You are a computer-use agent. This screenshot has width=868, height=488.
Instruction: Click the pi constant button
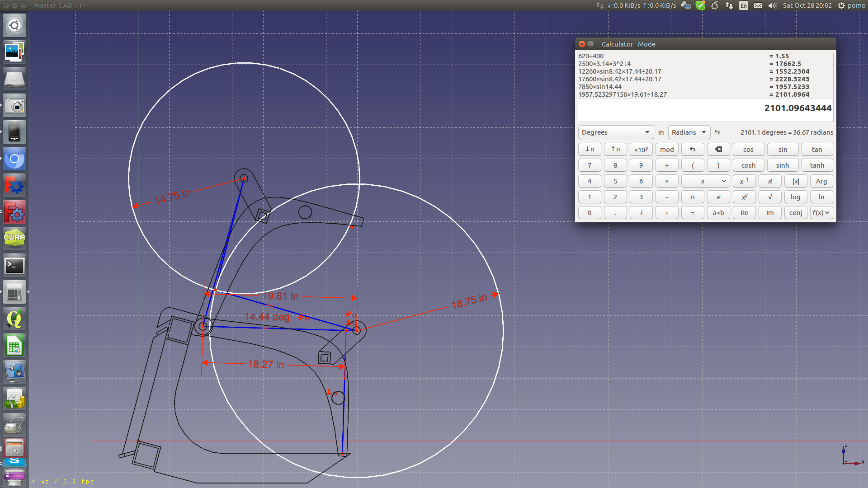[692, 197]
